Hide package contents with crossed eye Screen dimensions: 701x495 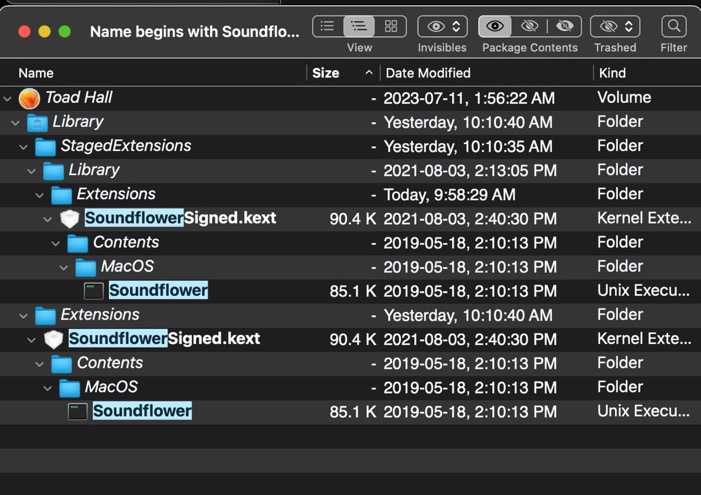[x=565, y=26]
